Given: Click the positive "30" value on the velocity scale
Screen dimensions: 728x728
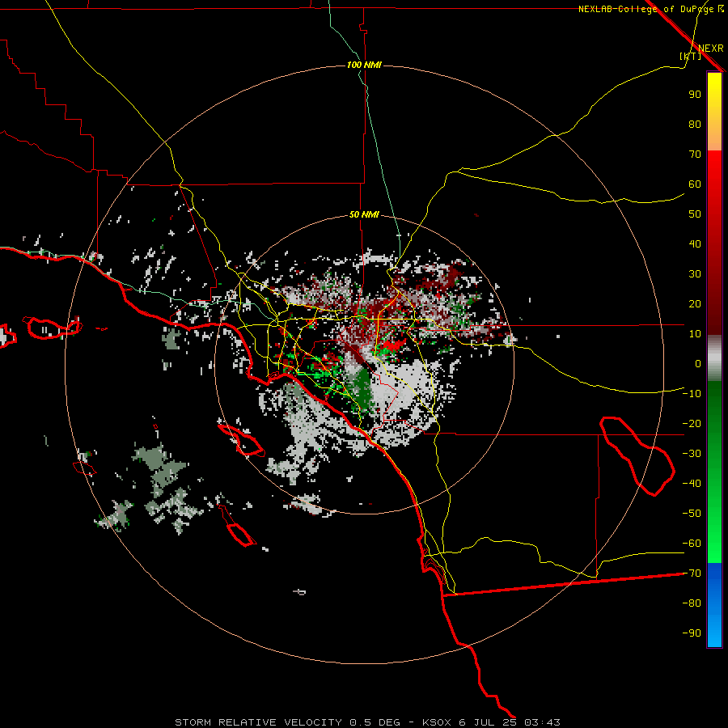Looking at the screenshot, I should click(695, 274).
